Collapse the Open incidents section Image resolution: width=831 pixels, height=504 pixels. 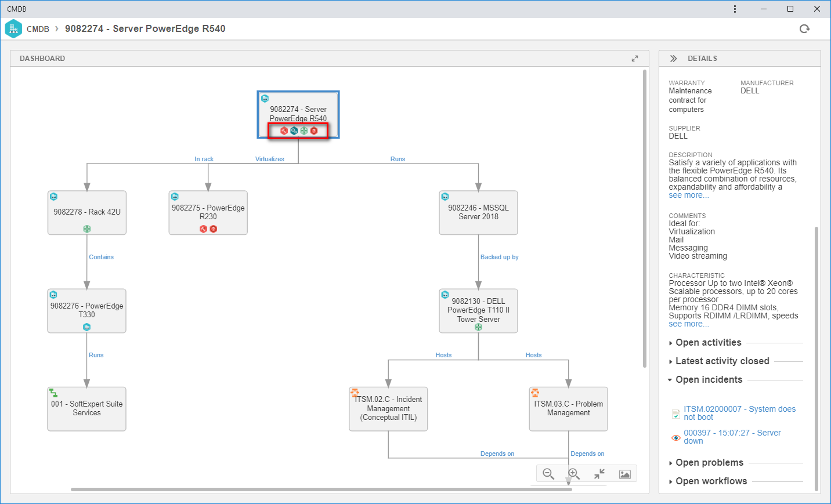click(705, 380)
